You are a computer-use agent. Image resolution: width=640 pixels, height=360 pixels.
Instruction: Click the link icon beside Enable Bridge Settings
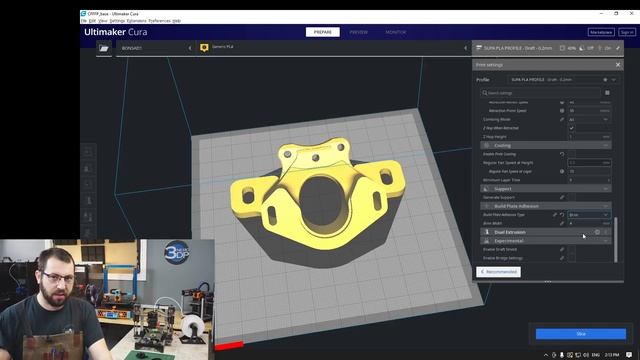point(562,258)
